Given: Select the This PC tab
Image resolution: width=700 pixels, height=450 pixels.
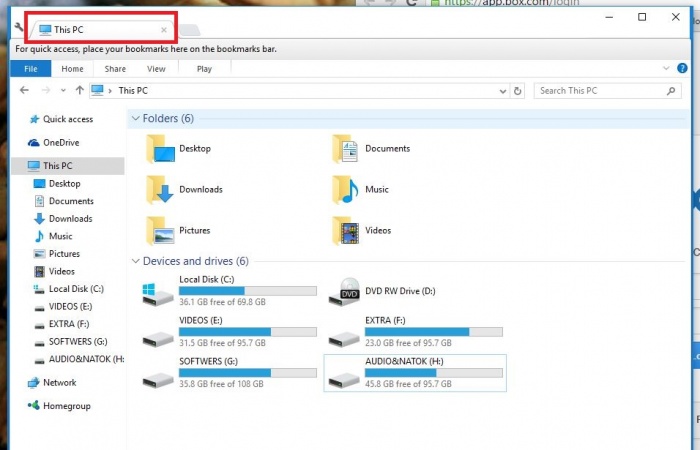Looking at the screenshot, I should coord(101,29).
